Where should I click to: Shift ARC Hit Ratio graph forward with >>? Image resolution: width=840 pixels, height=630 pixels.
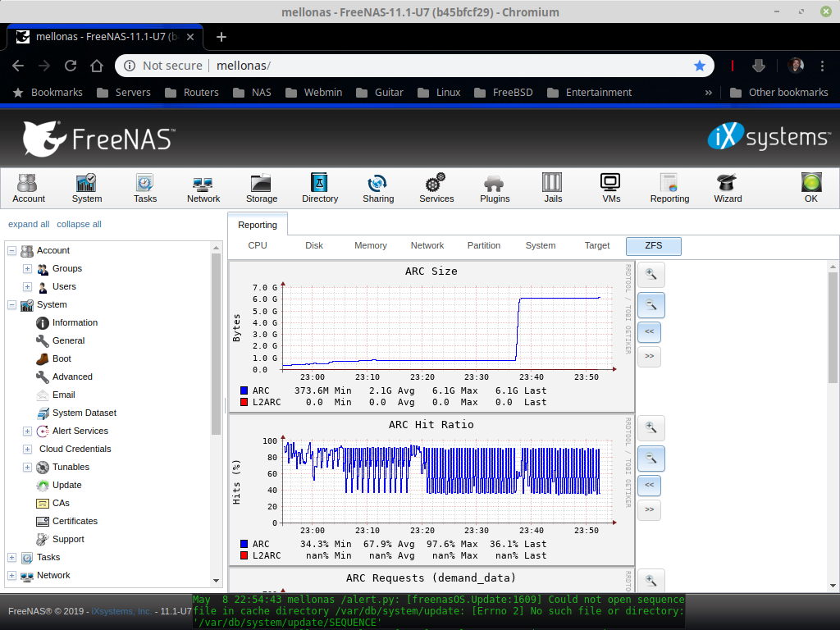tap(650, 509)
